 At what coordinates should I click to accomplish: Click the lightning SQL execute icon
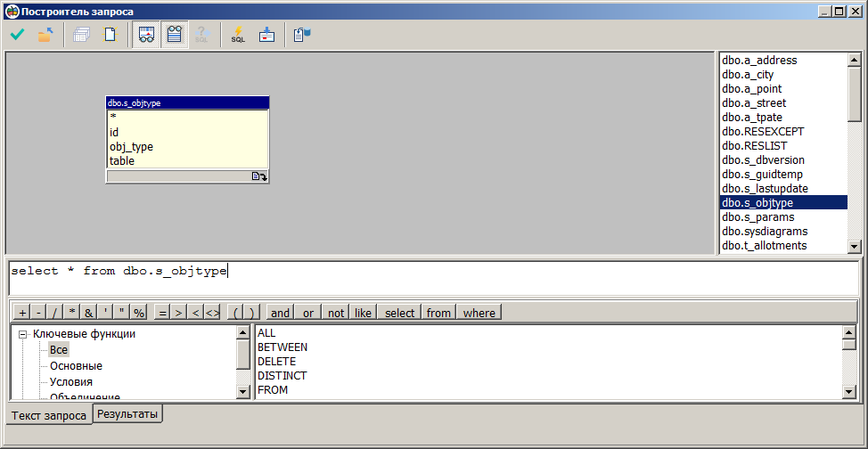(238, 36)
